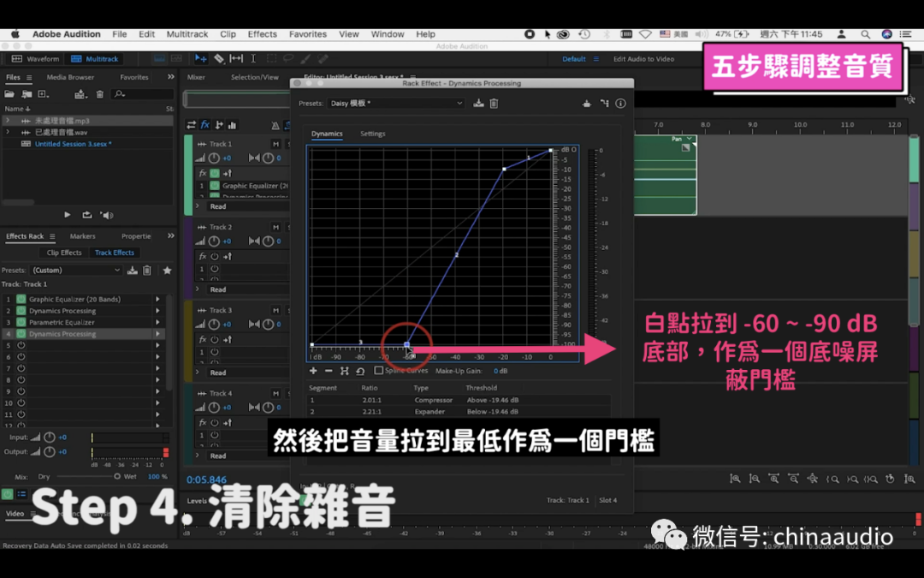
Task: Add point plus button under dynamics graph
Action: click(x=313, y=371)
